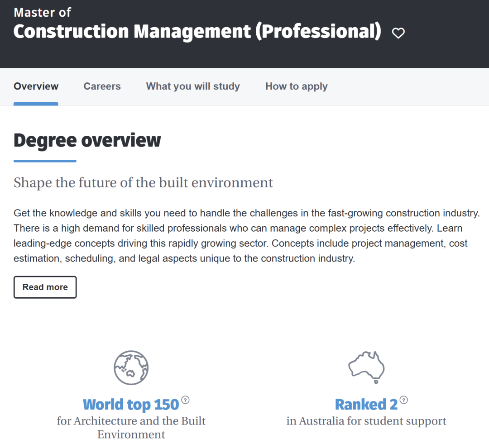This screenshot has height=448, width=489.
Task: Click 'for Architecture and the Built Environment' caption
Action: click(131, 428)
